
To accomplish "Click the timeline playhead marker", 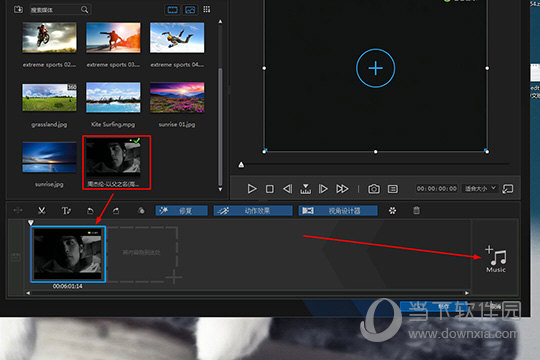I will [31, 223].
